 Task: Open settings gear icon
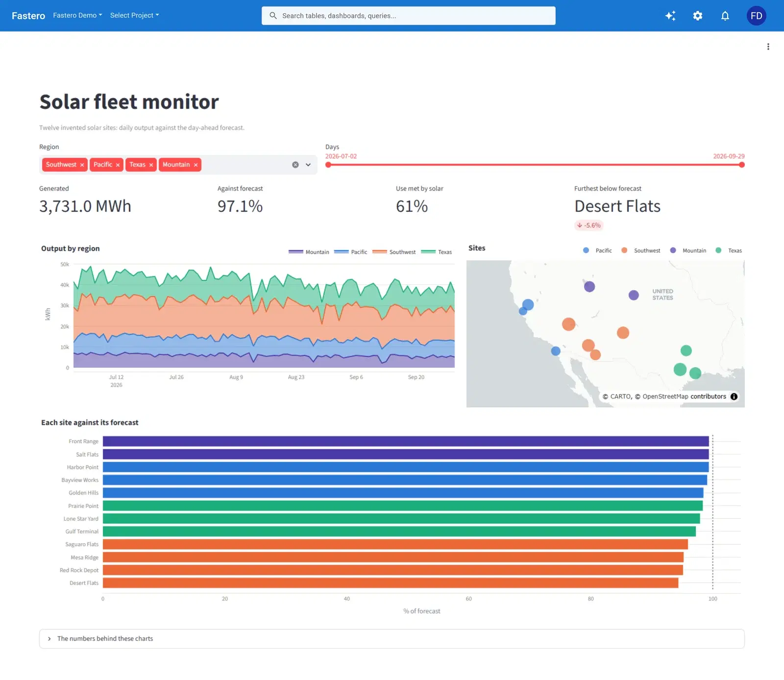coord(698,16)
